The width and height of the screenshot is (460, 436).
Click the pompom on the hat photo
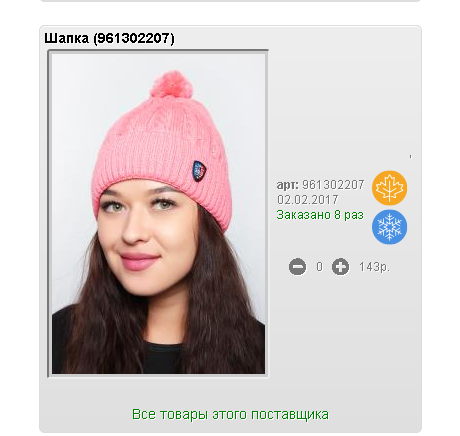pos(172,84)
